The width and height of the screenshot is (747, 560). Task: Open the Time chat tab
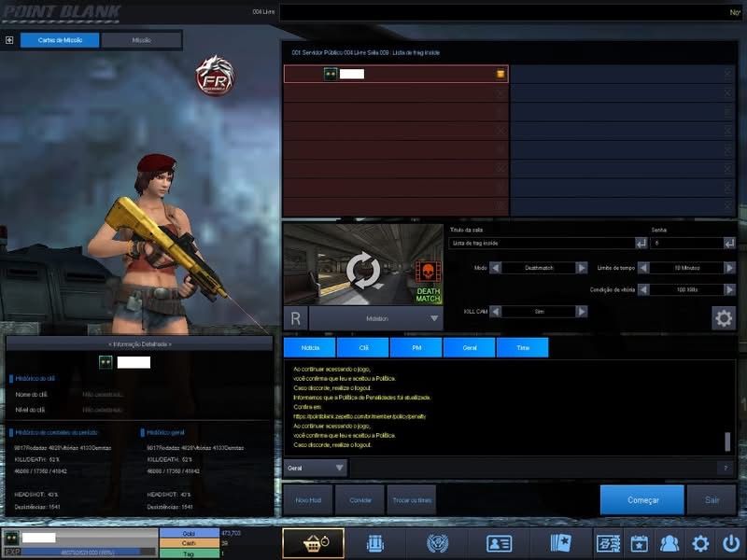click(x=523, y=347)
